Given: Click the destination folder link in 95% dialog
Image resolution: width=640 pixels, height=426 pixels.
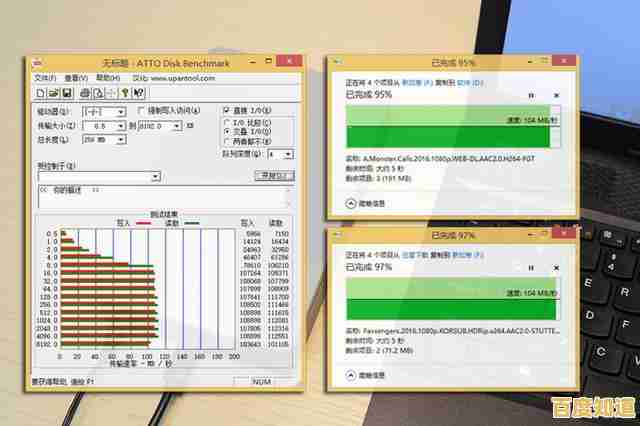Looking at the screenshot, I should pyautogui.click(x=470, y=83).
